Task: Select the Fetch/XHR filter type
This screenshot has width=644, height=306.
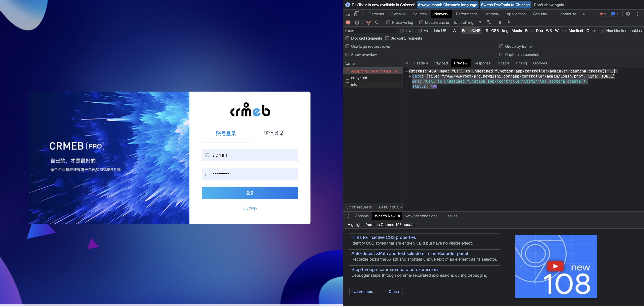Action: pyautogui.click(x=471, y=31)
